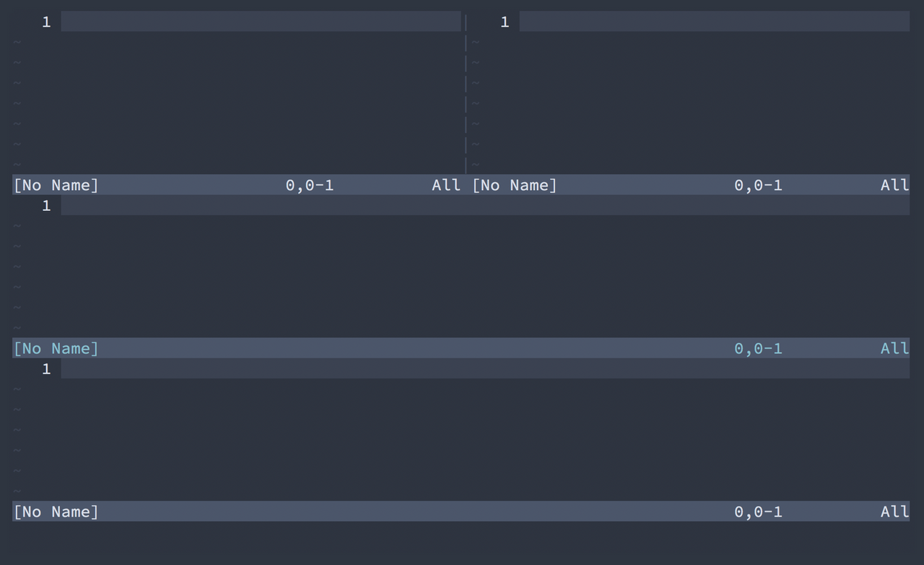
Task: Click line number 1 in the bottom pane
Action: click(46, 369)
